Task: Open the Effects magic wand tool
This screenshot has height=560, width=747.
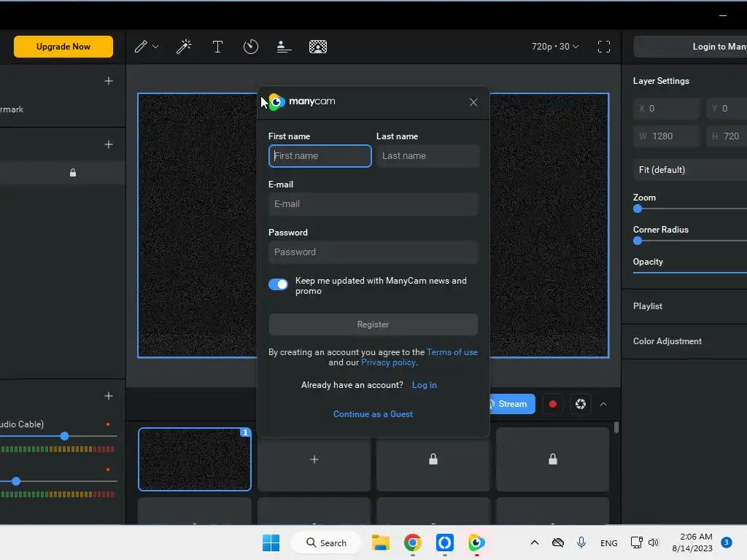Action: pos(184,47)
